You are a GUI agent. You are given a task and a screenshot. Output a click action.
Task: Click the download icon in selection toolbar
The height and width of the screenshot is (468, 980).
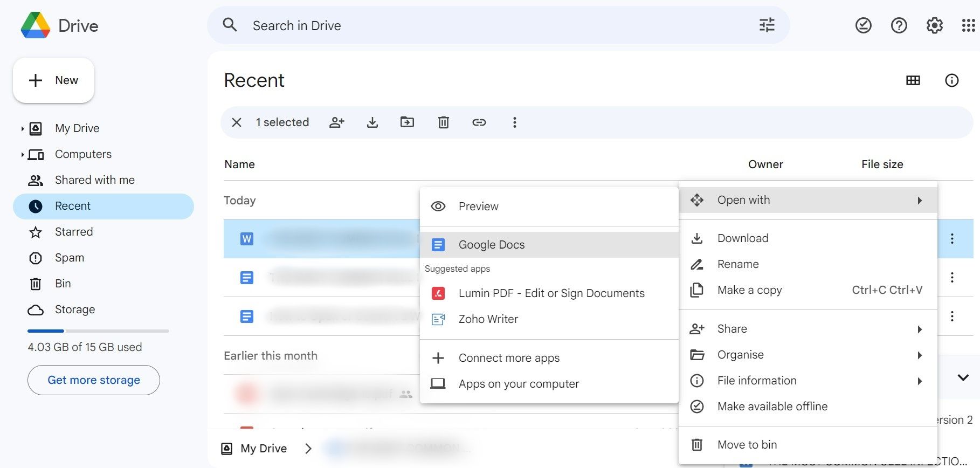pos(372,122)
